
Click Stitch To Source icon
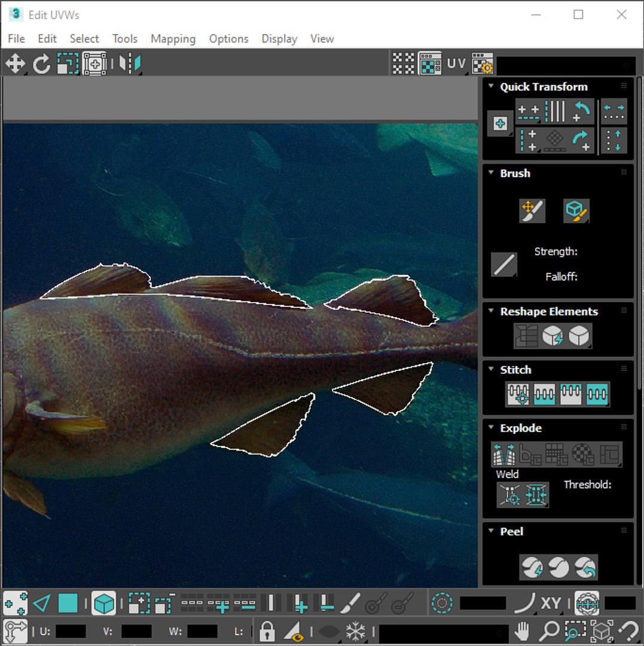pos(570,394)
